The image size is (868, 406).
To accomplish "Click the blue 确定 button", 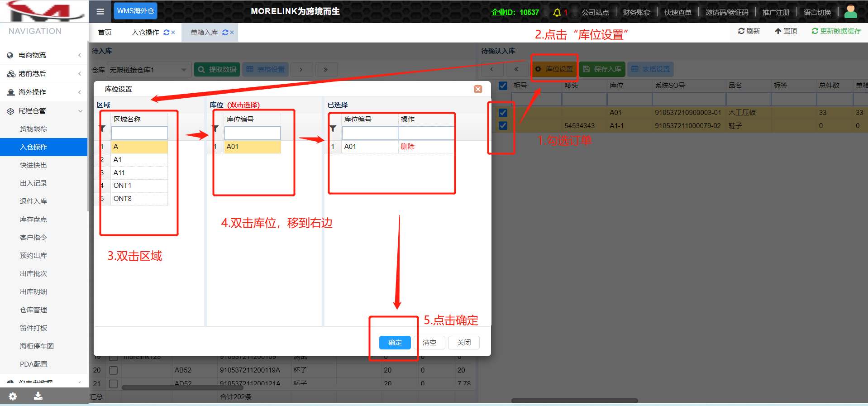I will [x=395, y=343].
